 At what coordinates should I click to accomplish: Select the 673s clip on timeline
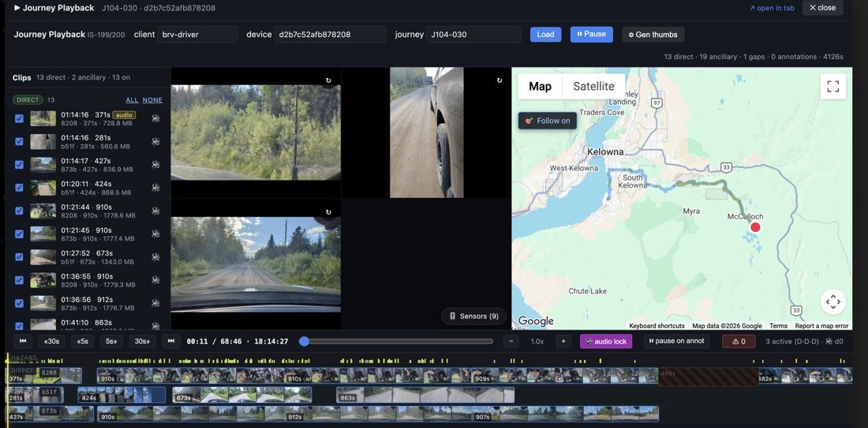pos(242,395)
